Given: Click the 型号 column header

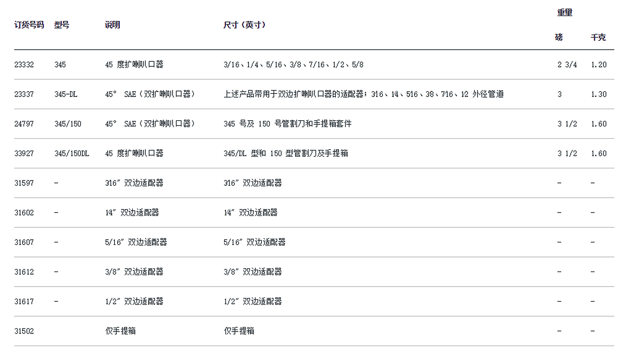Looking at the screenshot, I should pos(62,25).
